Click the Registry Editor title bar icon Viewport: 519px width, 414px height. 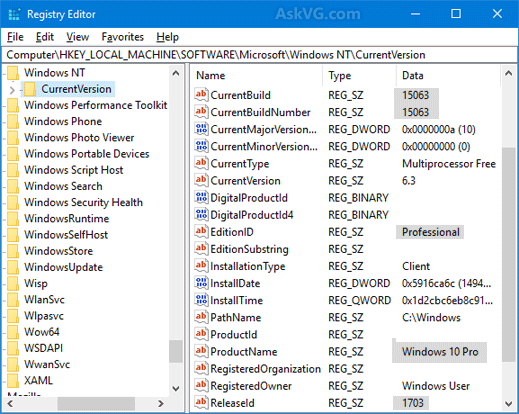[14, 14]
